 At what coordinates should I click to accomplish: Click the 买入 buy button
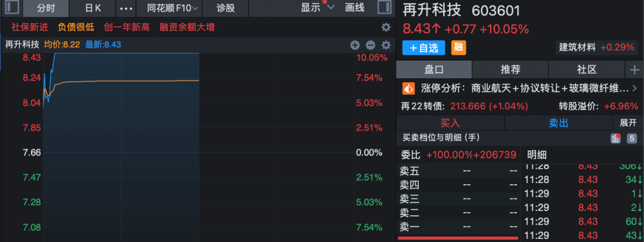click(450, 123)
